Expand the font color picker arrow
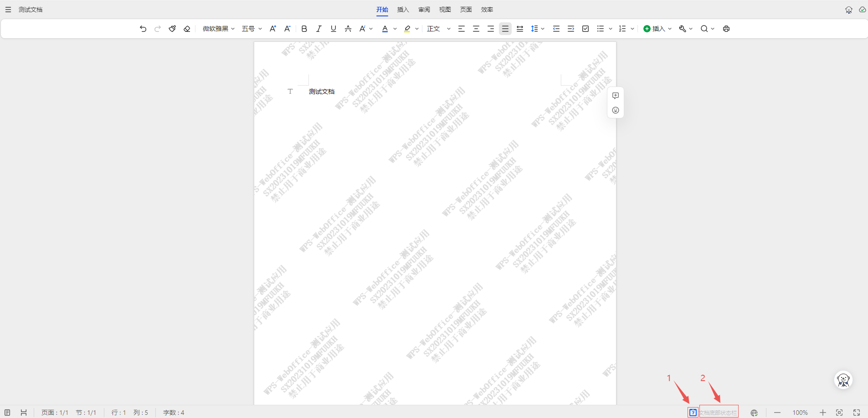Viewport: 868px width, 418px height. click(x=395, y=29)
